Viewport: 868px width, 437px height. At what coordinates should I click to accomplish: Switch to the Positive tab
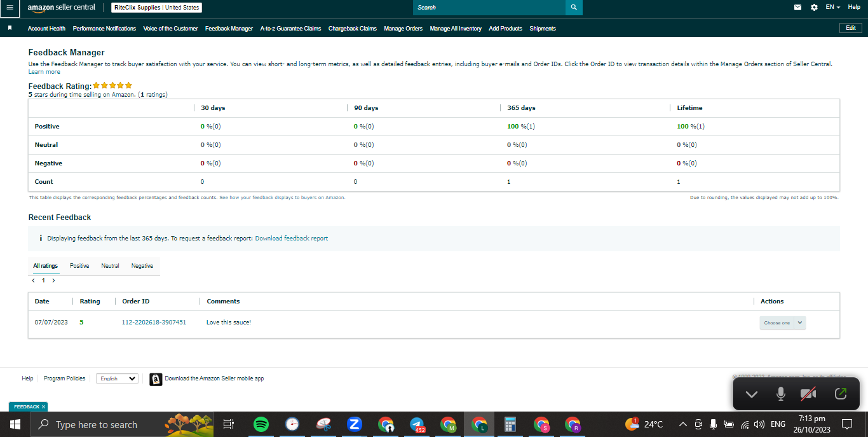coord(79,266)
